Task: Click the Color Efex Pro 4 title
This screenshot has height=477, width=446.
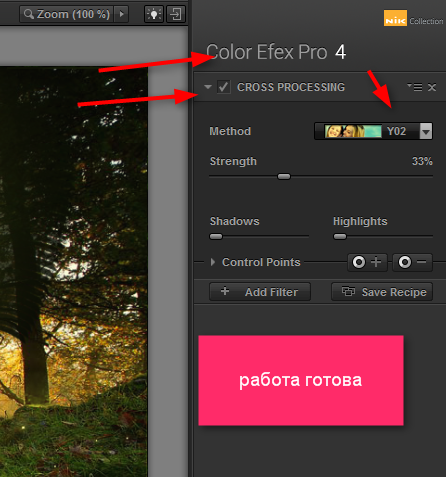Action: [276, 52]
